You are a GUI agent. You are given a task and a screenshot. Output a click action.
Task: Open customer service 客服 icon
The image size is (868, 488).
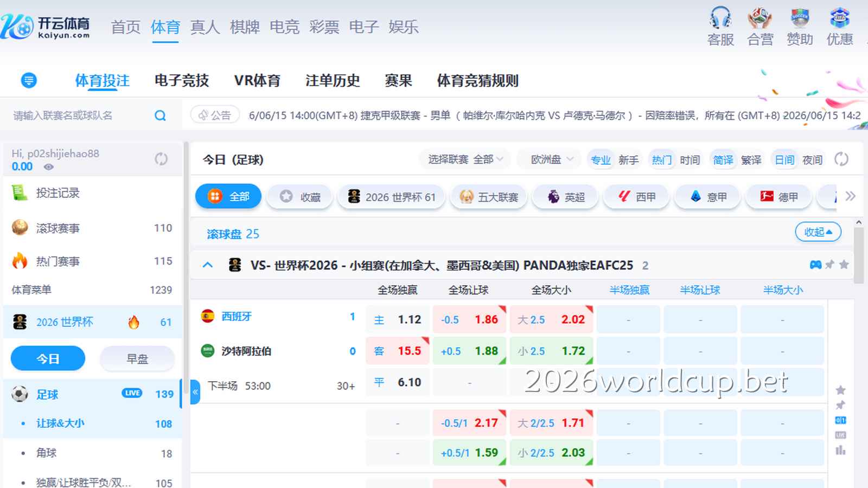[x=720, y=27]
